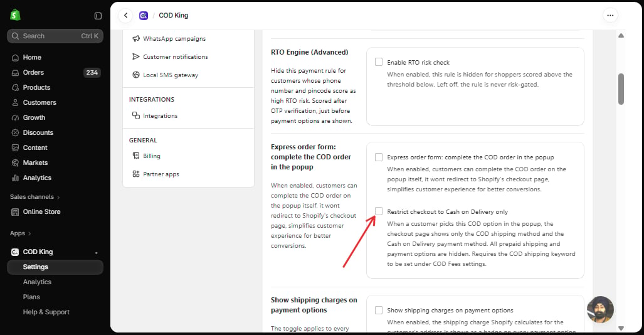The height and width of the screenshot is (335, 644).
Task: Click the Partner apps icon
Action: pos(136,174)
